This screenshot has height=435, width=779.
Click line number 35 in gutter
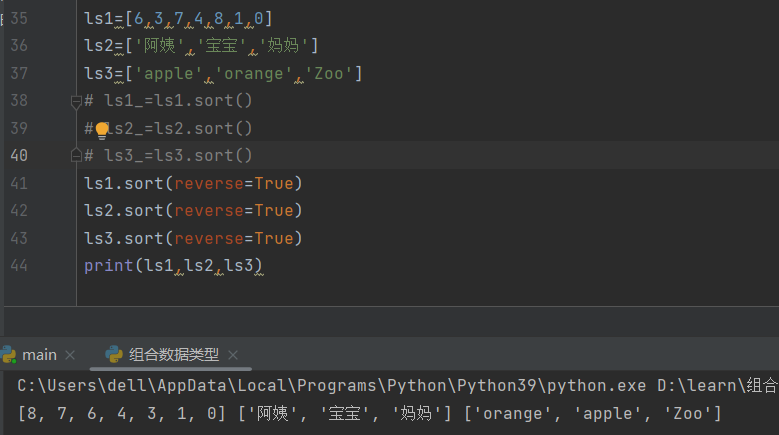tap(19, 18)
